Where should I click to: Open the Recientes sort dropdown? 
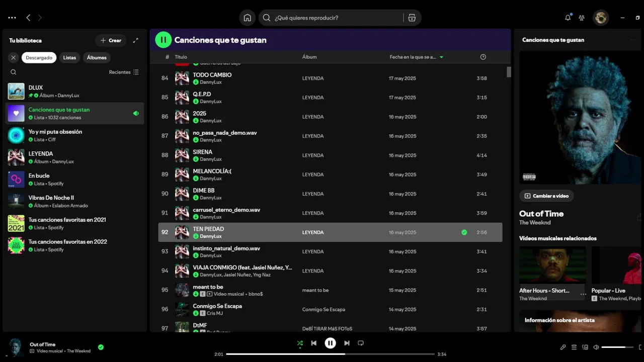(124, 72)
